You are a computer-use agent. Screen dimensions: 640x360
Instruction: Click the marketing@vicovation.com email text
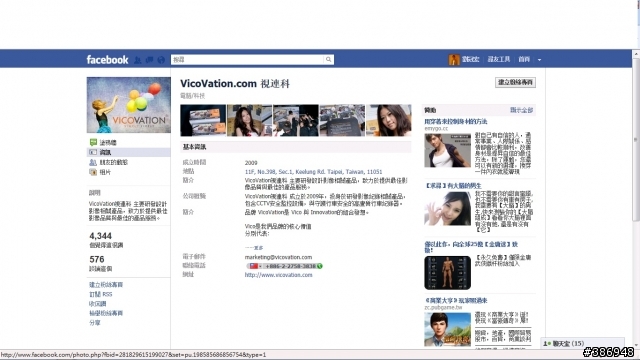coord(278,257)
